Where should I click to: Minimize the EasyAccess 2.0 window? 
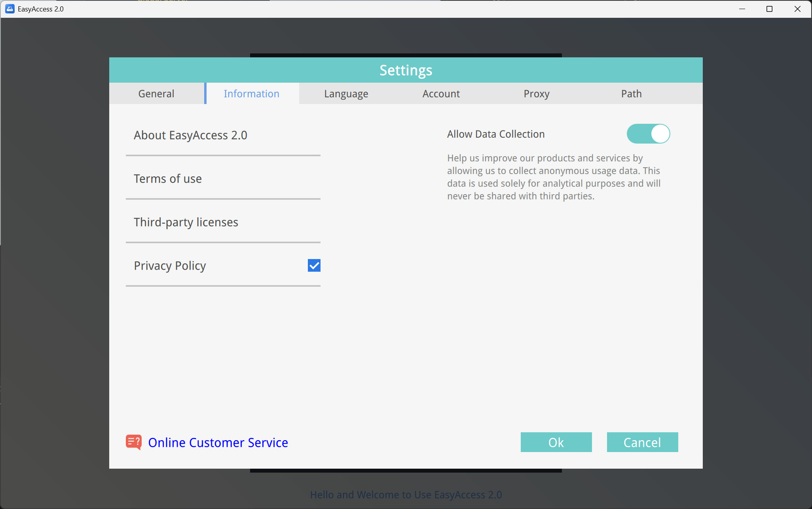click(x=742, y=9)
